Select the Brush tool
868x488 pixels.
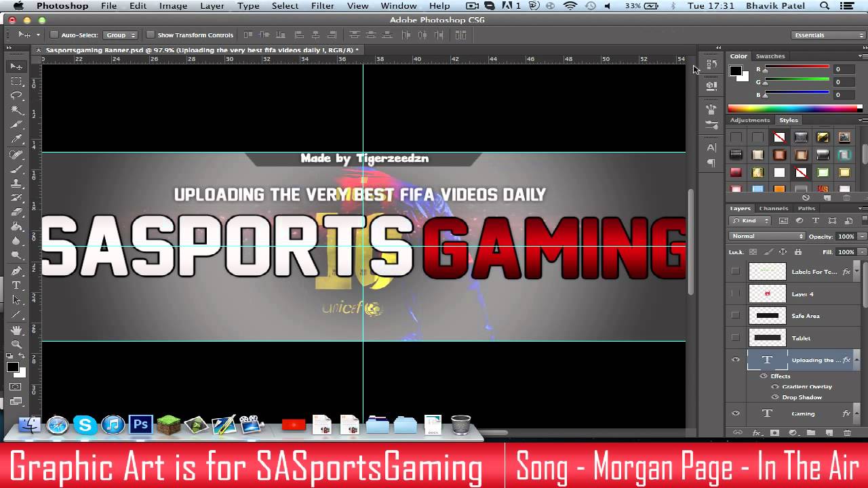(16, 169)
